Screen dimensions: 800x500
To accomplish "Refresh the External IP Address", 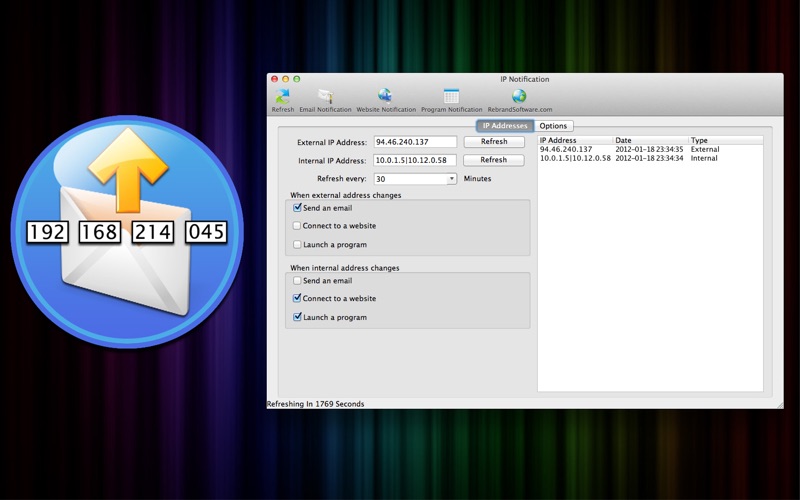I will pyautogui.click(x=493, y=142).
